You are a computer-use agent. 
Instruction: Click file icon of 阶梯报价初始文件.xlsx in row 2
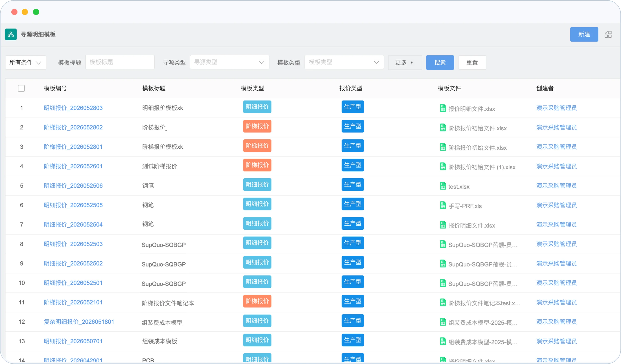click(x=443, y=128)
